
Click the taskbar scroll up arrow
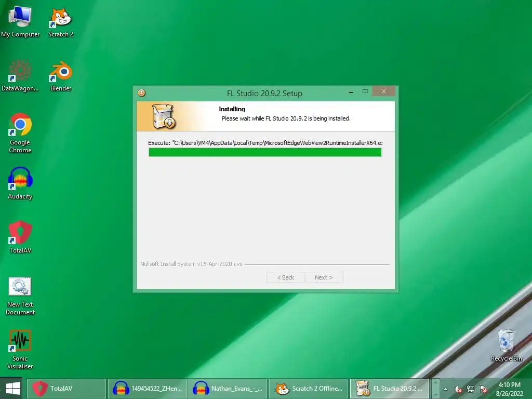tap(436, 383)
